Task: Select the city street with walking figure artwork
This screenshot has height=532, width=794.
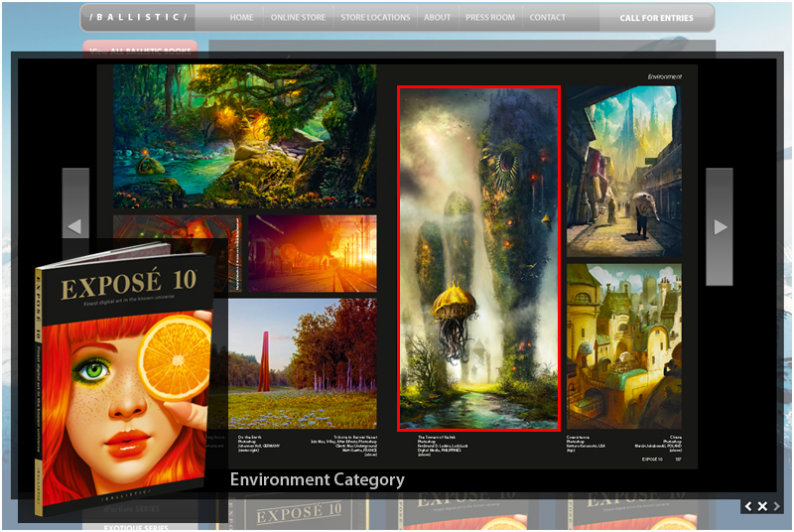Action: [624, 172]
